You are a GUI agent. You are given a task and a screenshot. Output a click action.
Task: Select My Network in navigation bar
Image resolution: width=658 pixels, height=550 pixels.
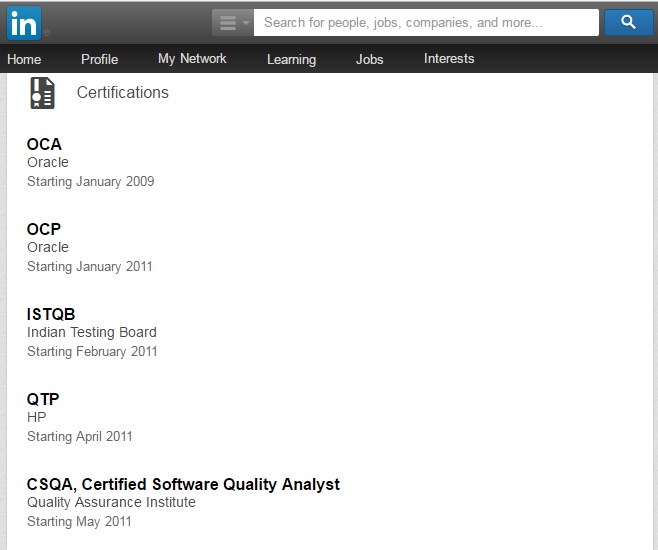point(192,59)
